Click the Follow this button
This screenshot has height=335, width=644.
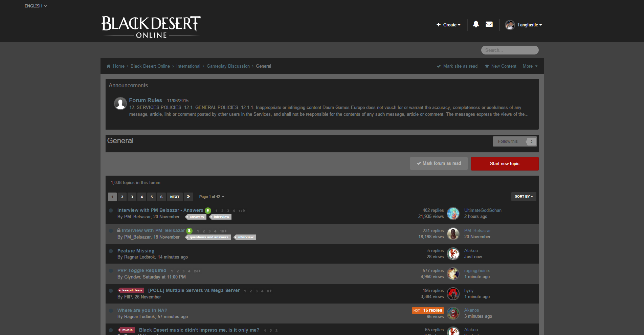(x=508, y=141)
